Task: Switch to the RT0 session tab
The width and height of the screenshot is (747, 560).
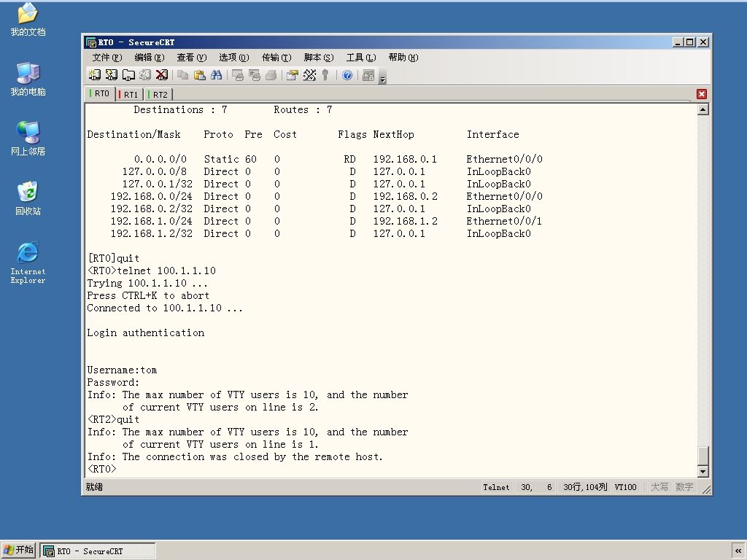Action: (x=100, y=93)
